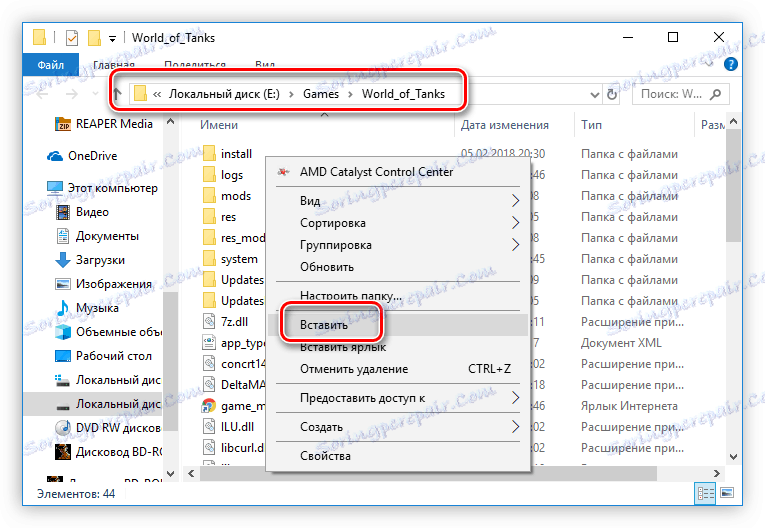Click the system folder icon

pos(209,259)
